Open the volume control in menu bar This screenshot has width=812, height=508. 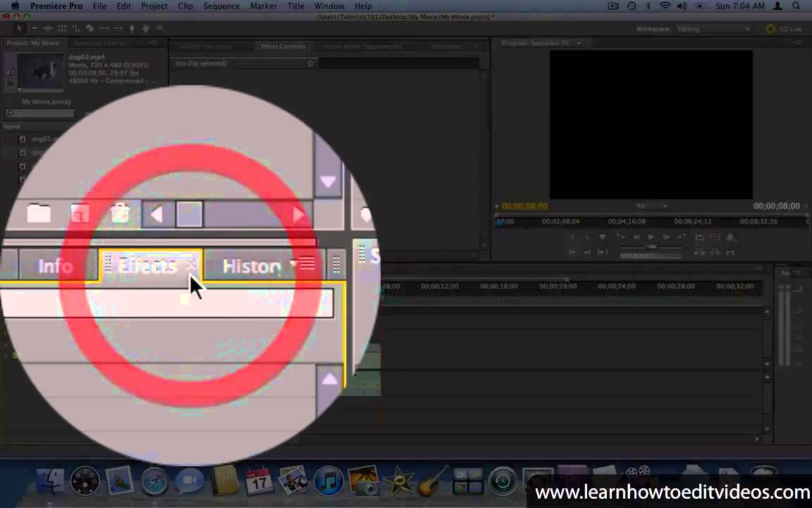point(682,6)
